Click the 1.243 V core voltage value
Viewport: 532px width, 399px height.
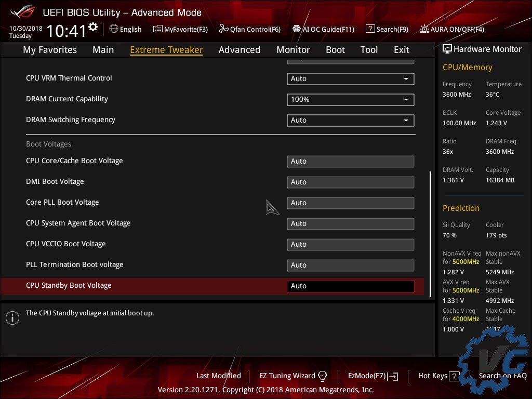(496, 123)
